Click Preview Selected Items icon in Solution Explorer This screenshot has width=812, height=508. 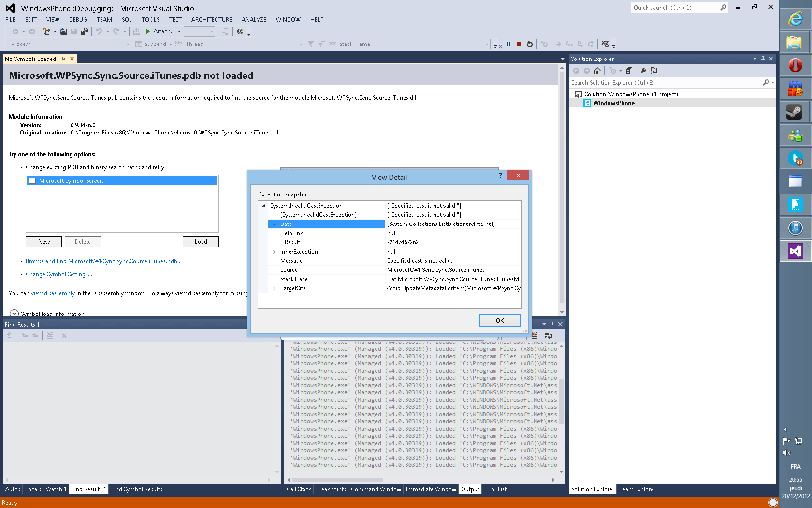tap(654, 71)
